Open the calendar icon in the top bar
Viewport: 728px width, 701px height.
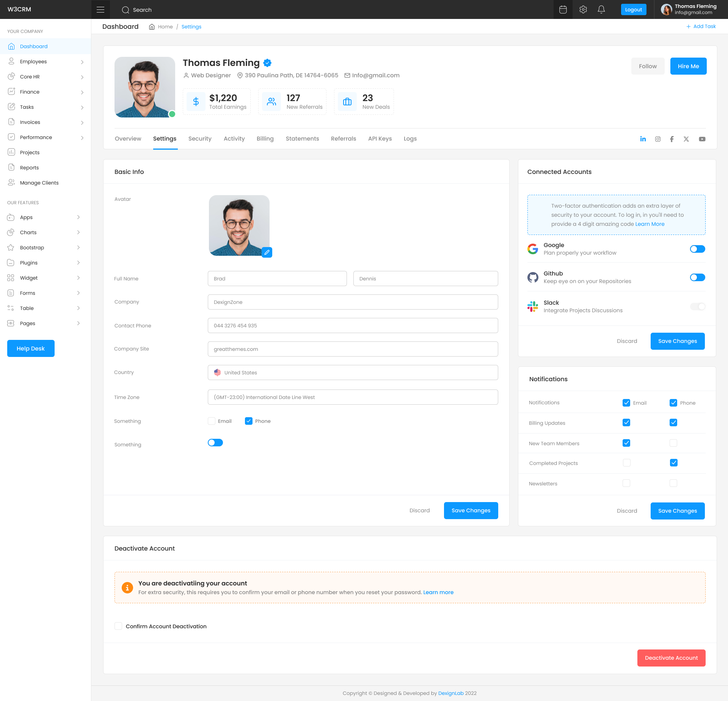pos(563,9)
